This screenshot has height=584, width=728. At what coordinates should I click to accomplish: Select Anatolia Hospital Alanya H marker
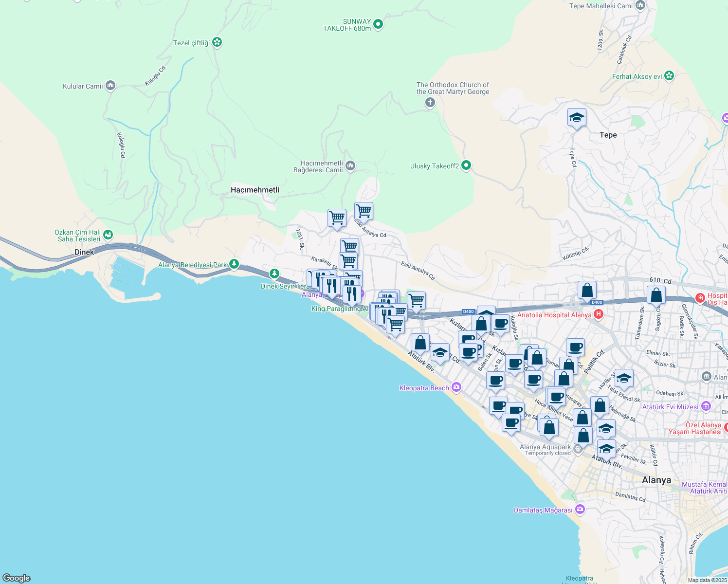pos(599,314)
